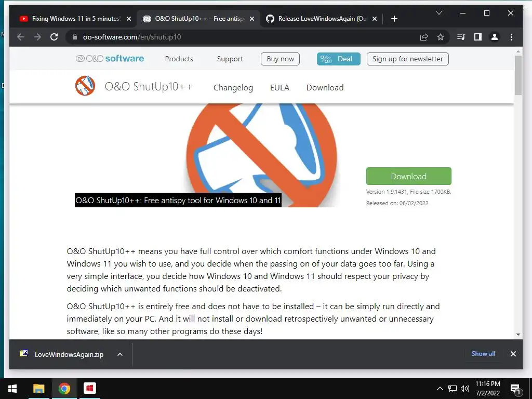Open the tab search chevron
This screenshot has height=399, width=532.
pos(438,13)
